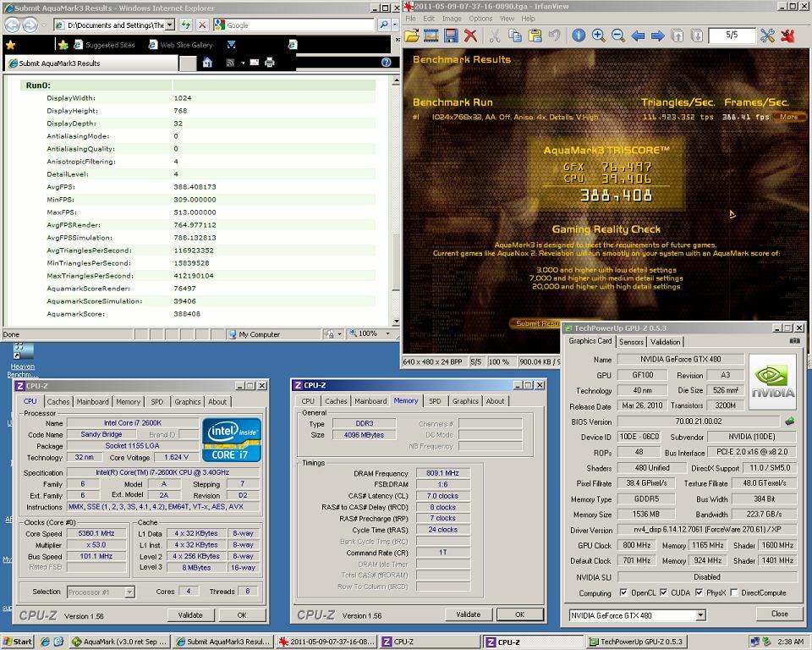This screenshot has height=650, width=812.
Task: Click the Internet Explorer Back button
Action: (12, 25)
